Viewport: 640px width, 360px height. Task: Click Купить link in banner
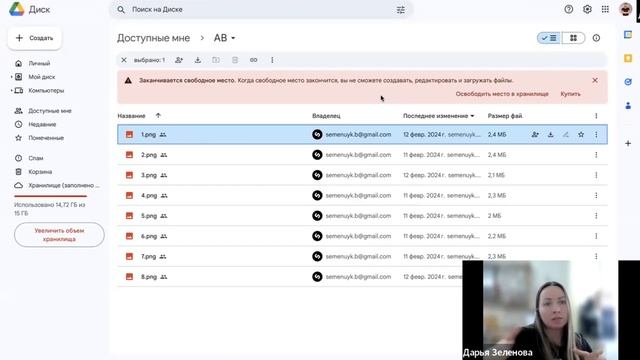click(570, 94)
